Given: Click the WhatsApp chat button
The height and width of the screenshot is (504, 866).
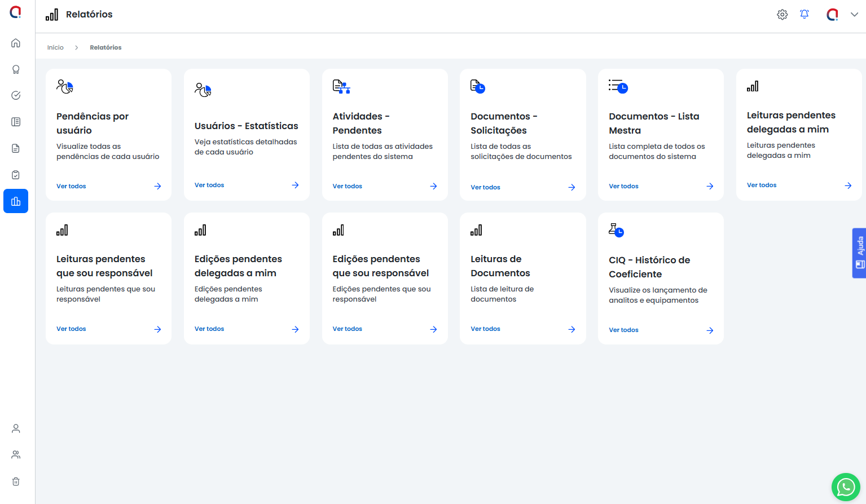Looking at the screenshot, I should pos(845,487).
